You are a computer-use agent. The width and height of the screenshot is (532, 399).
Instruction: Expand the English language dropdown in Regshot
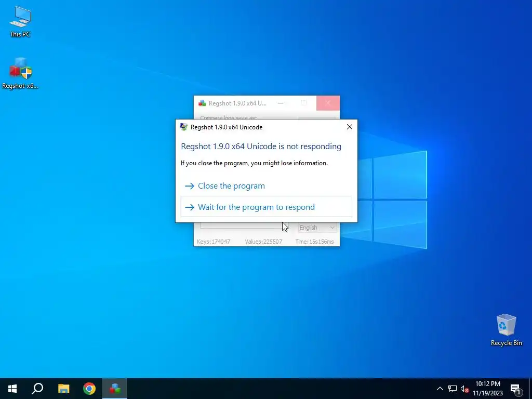[x=317, y=228]
